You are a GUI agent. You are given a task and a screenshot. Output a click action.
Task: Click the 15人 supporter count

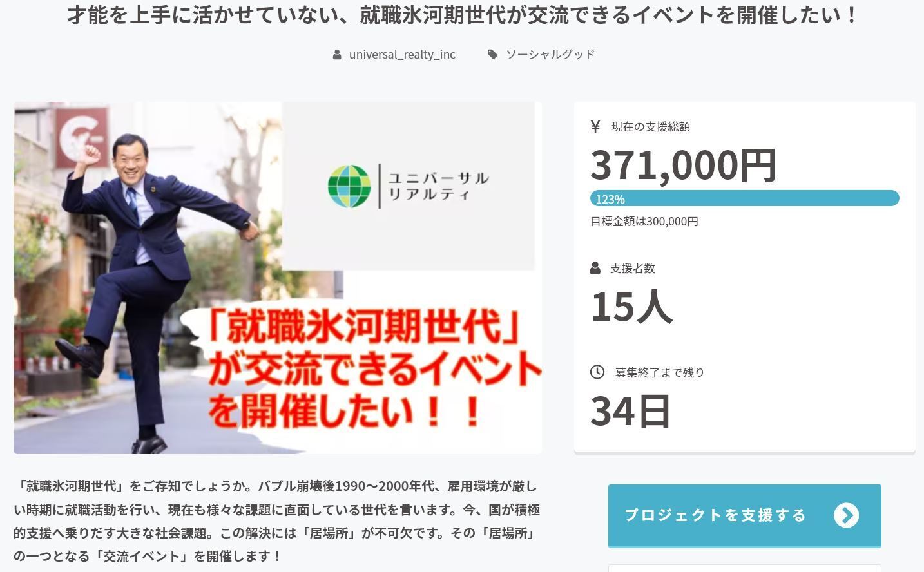(x=631, y=306)
